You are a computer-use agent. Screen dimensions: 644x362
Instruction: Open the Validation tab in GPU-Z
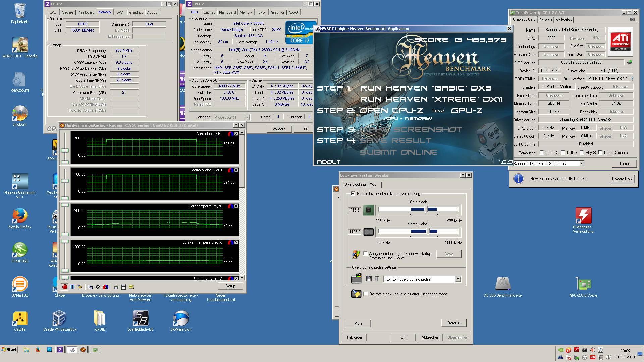pos(564,20)
